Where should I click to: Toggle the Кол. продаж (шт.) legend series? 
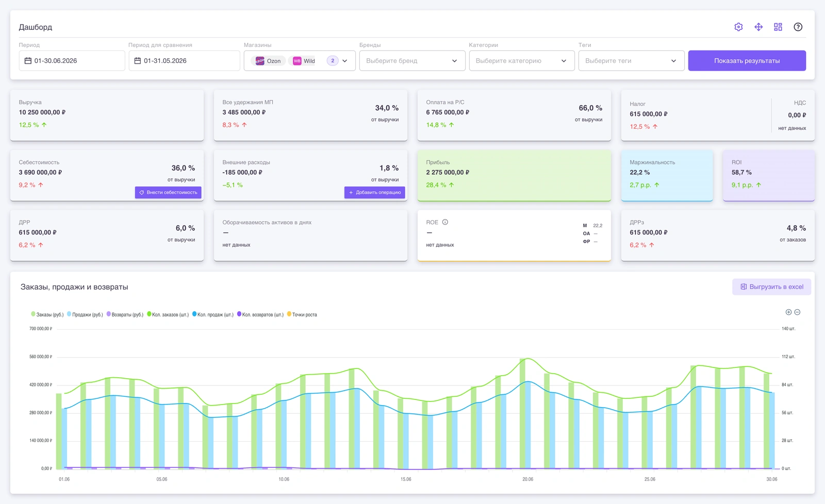pos(213,314)
